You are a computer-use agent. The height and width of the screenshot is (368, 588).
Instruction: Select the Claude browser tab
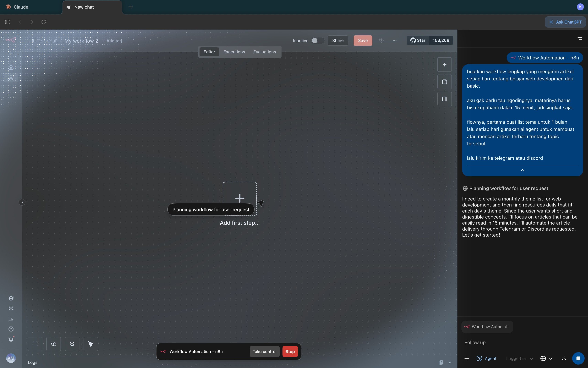point(31,7)
